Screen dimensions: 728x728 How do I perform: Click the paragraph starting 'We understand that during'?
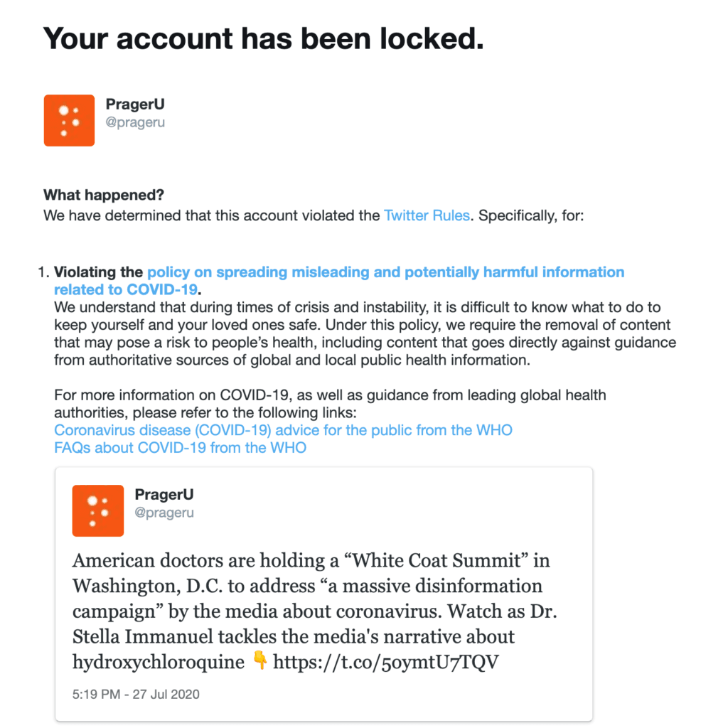pyautogui.click(x=365, y=334)
